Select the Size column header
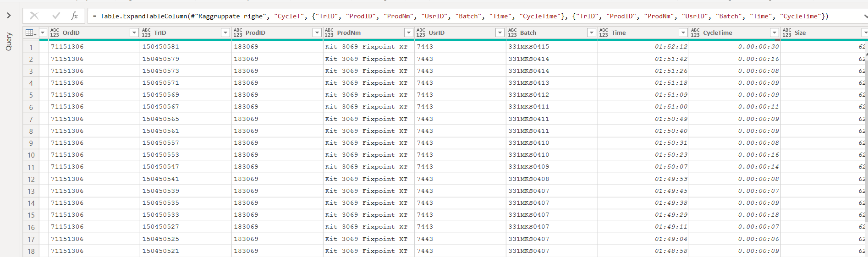Image resolution: width=868 pixels, height=257 pixels. (824, 33)
